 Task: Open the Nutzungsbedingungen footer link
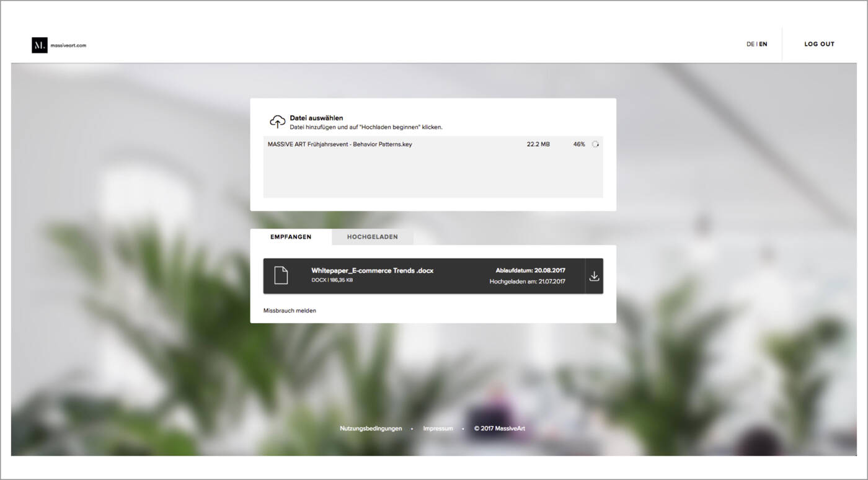371,429
